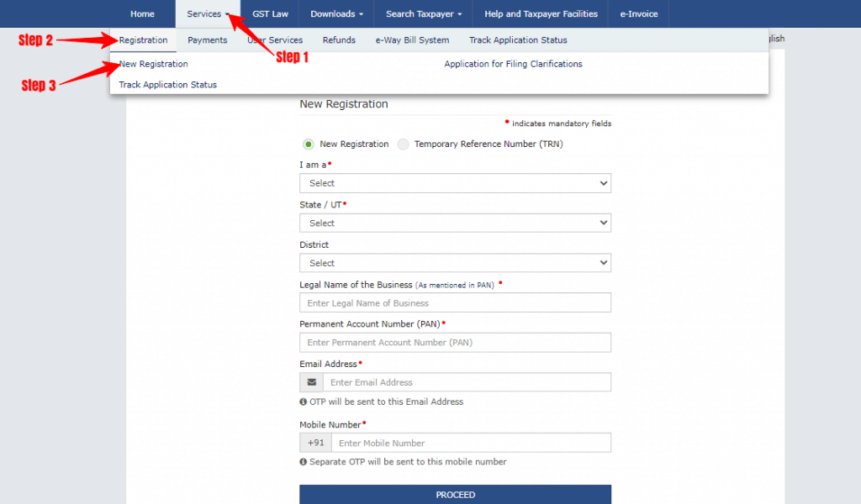Select the e-Way Bill System tab
The image size is (861, 504).
click(412, 40)
